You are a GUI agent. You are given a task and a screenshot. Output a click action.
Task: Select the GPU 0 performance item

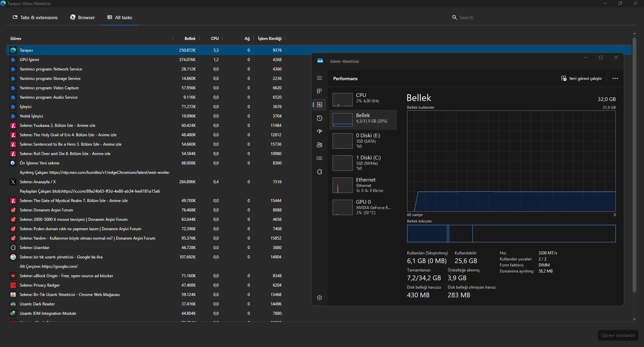(x=363, y=207)
